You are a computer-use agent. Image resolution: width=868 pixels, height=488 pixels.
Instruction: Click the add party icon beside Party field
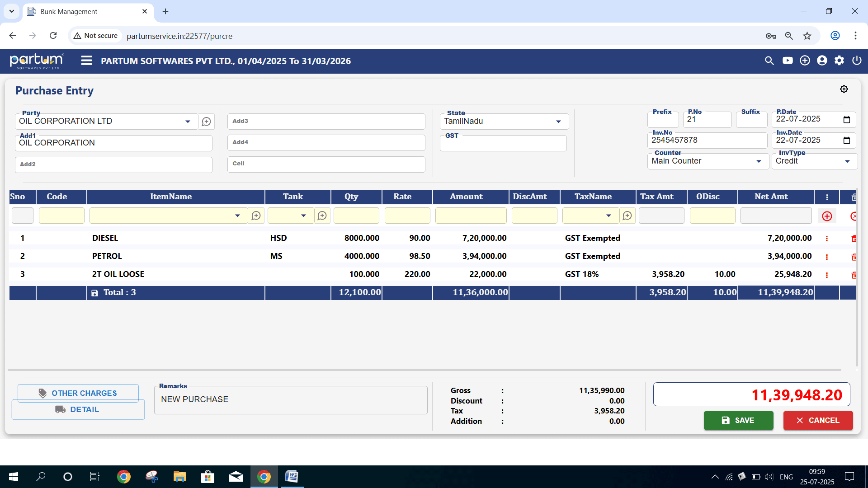click(206, 122)
